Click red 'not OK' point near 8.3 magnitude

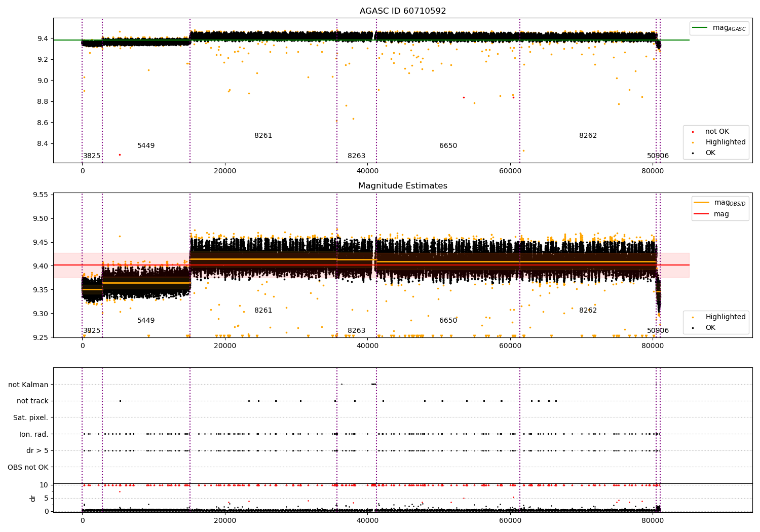point(120,155)
